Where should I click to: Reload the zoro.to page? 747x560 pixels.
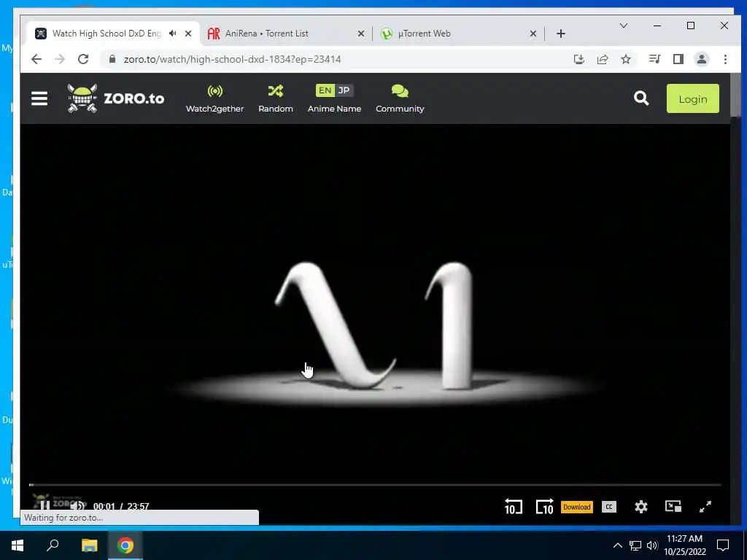pyautogui.click(x=83, y=59)
